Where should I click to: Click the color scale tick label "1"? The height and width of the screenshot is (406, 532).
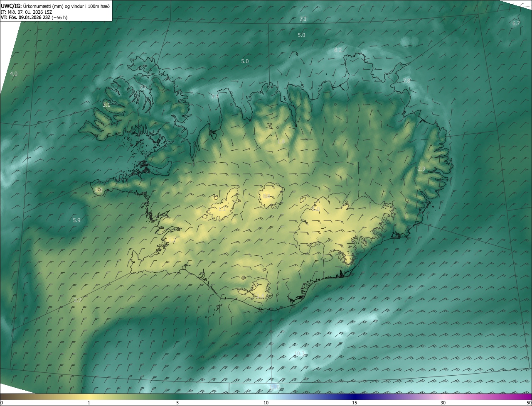point(89,403)
